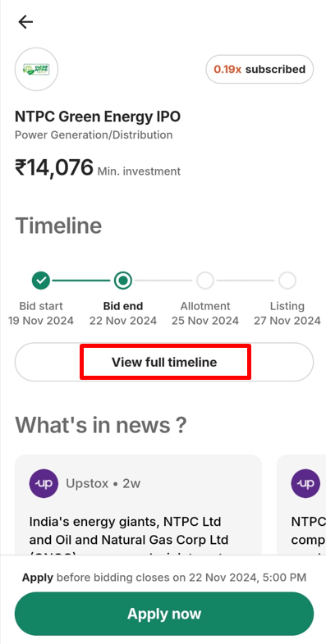Tap the Upstox logo on first news card
326x644 pixels.
tap(44, 483)
